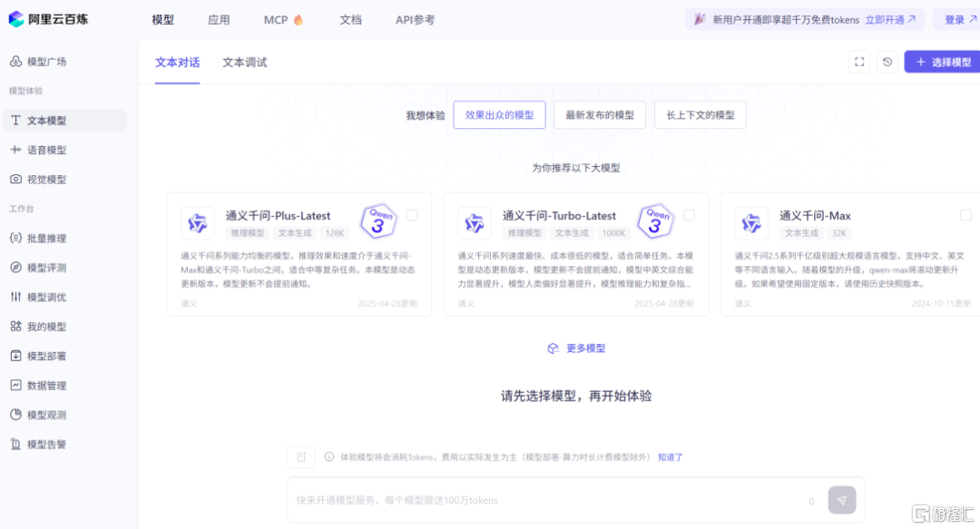Open 模型观测 pie chart icon
This screenshot has height=529, width=980.
(15, 414)
